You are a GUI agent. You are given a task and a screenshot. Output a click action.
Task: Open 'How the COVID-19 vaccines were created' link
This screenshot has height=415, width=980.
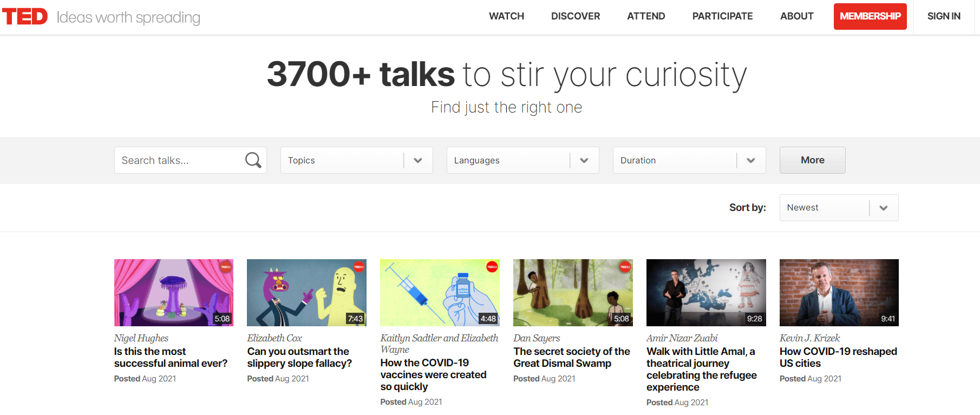click(433, 374)
